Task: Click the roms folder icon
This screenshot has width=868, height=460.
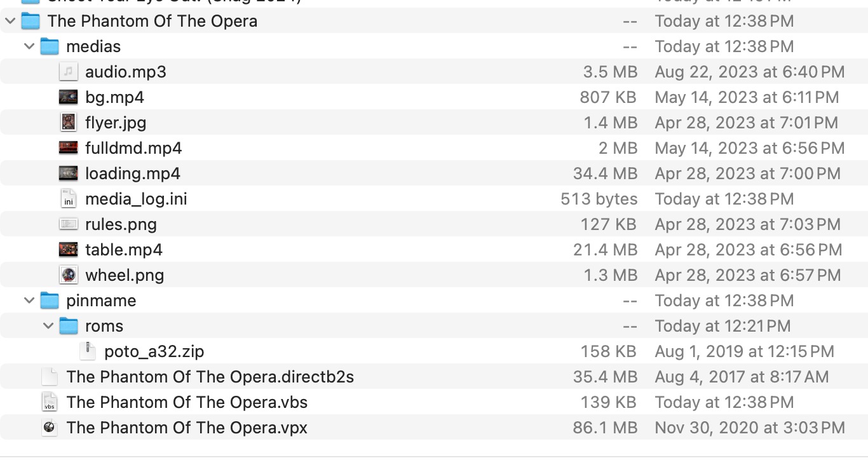Action: (69, 326)
